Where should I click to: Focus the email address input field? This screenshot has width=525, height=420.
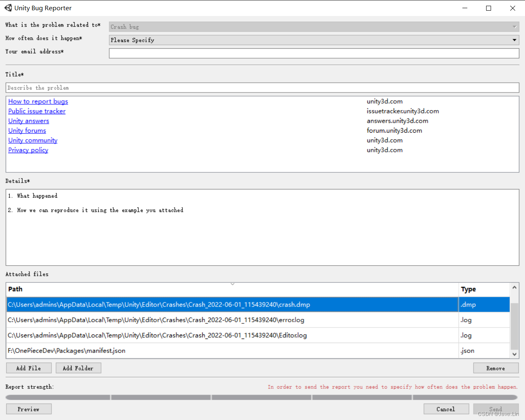[314, 53]
